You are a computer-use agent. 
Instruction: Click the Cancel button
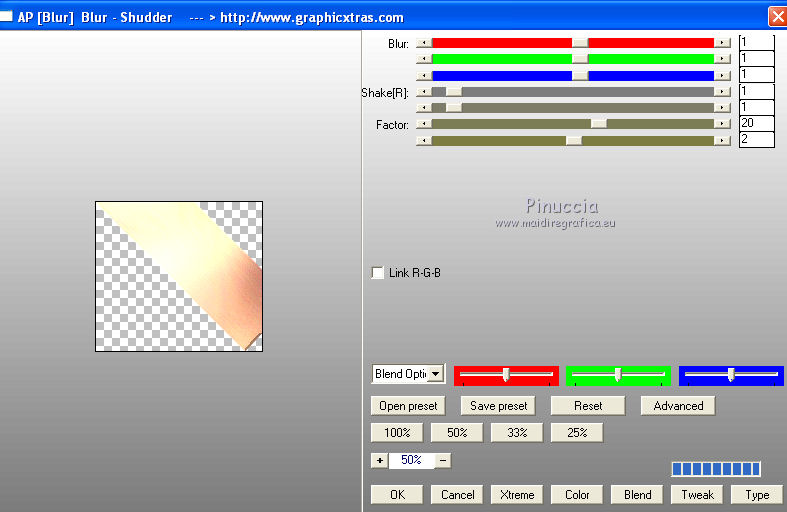(x=457, y=494)
